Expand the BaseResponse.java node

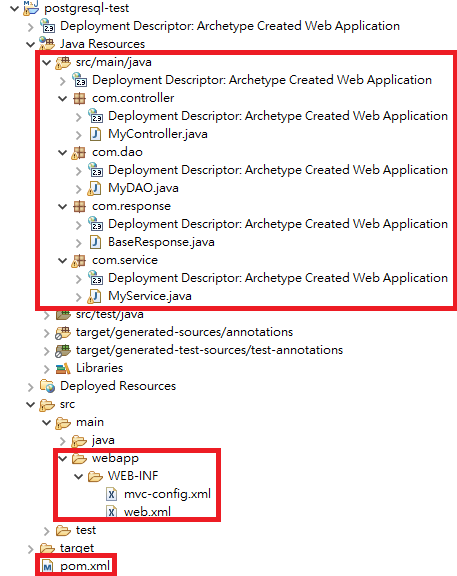79,242
